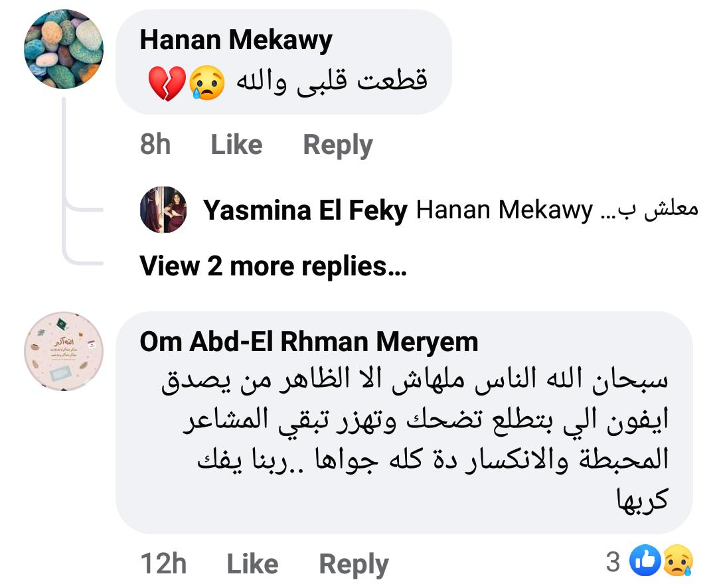Screen dimensions: 717x588
Task: Click the crying face emoji in Hanan's comment
Action: tap(207, 84)
